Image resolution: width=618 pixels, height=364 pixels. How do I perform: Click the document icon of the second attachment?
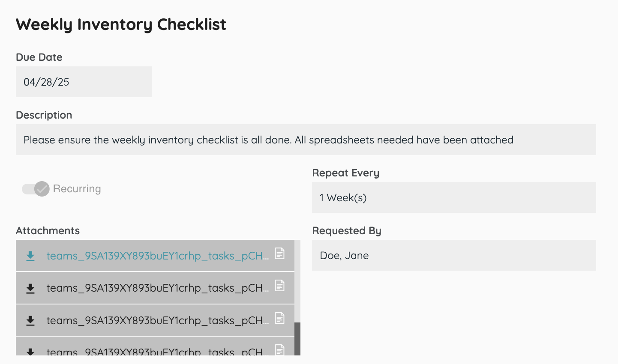[x=279, y=286]
